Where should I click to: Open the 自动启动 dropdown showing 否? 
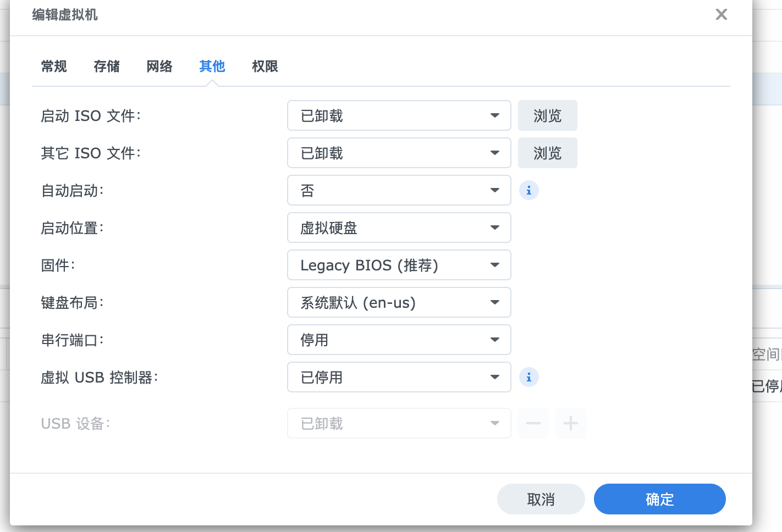(399, 190)
